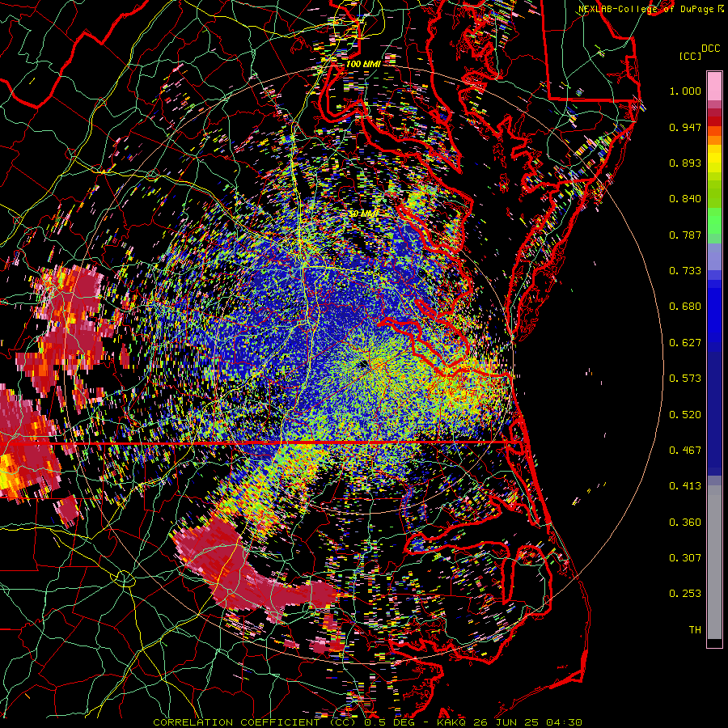The height and width of the screenshot is (728, 728).
Task: Pick the gray color bar segment
Action: [x=714, y=562]
